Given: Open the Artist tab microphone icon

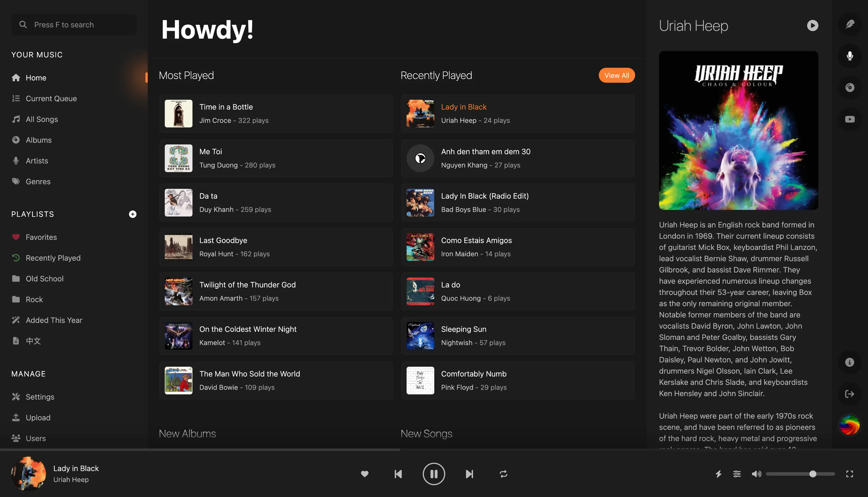Looking at the screenshot, I should (x=850, y=56).
